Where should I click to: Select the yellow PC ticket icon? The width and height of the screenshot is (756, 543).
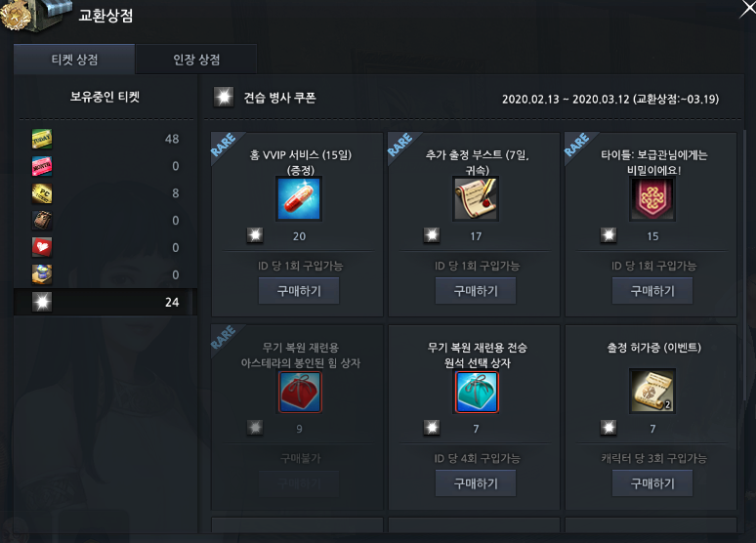pyautogui.click(x=42, y=193)
